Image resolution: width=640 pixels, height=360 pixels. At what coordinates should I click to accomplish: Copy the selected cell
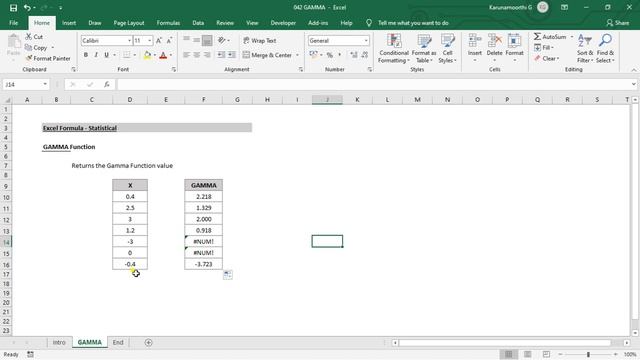point(36,48)
